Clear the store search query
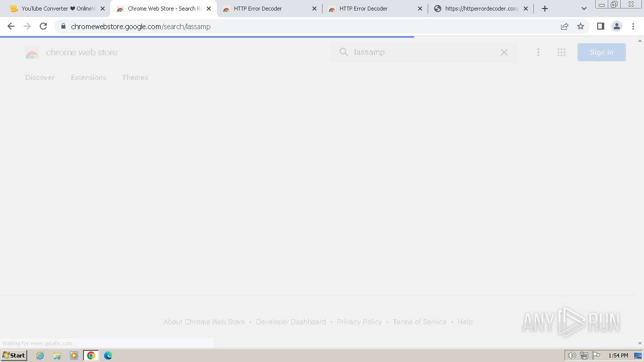The height and width of the screenshot is (362, 644). (504, 52)
